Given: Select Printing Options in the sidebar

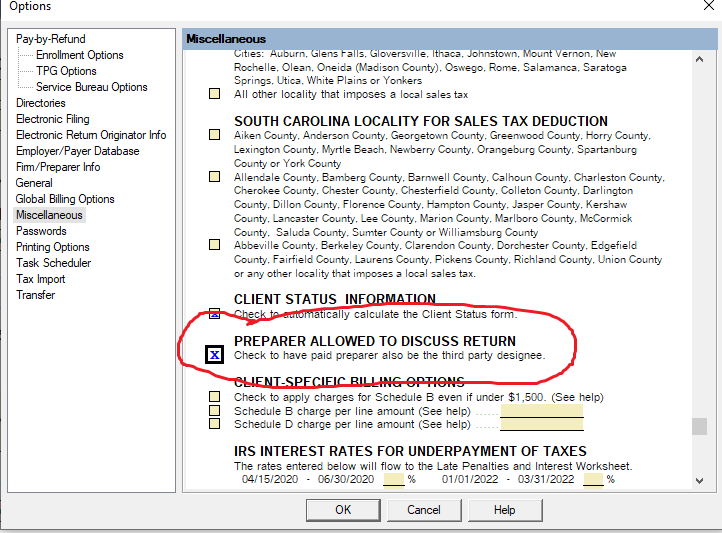Looking at the screenshot, I should coord(52,247).
